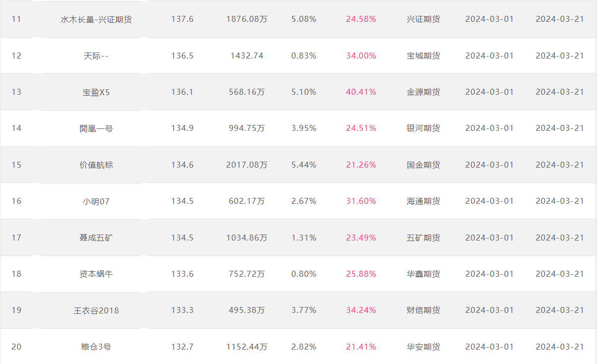Screen dimensions: 597x364
Task: Click the 金源期货 company name
Action: pyautogui.click(x=423, y=92)
